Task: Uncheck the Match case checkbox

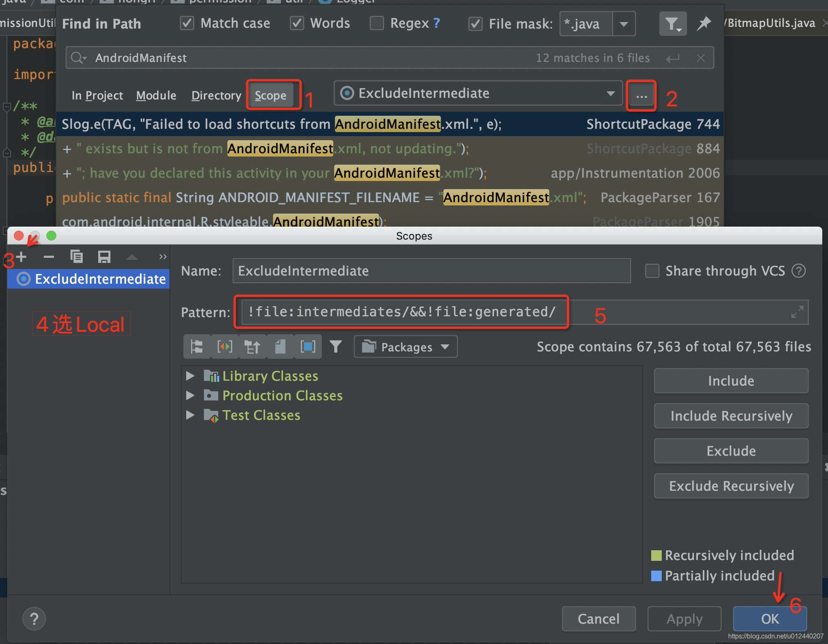Action: 187,23
